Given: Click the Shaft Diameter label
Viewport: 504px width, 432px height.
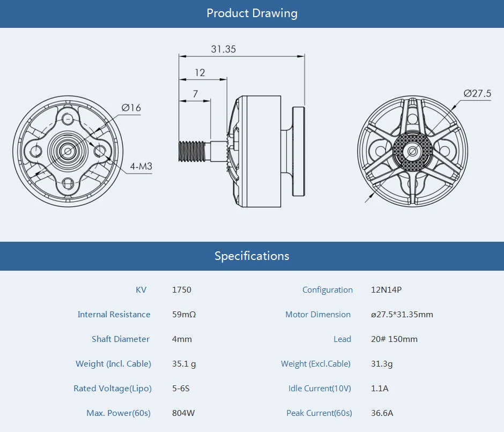Looking at the screenshot, I should 121,339.
